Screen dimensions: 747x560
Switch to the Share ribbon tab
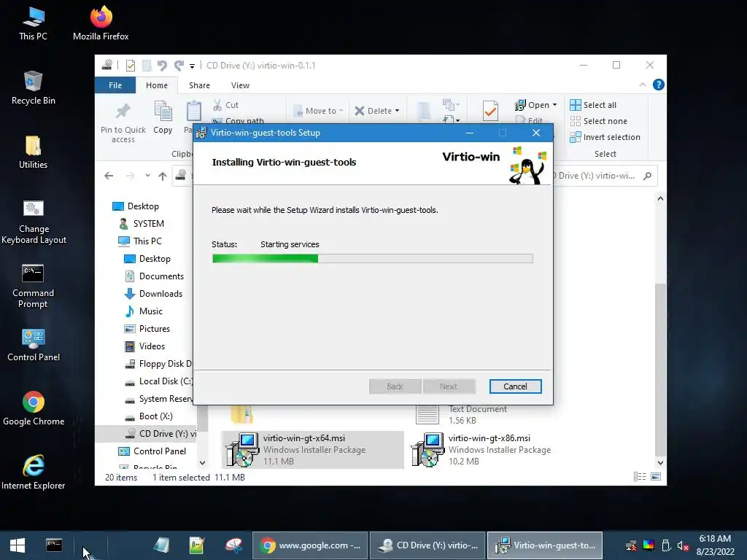coord(199,85)
